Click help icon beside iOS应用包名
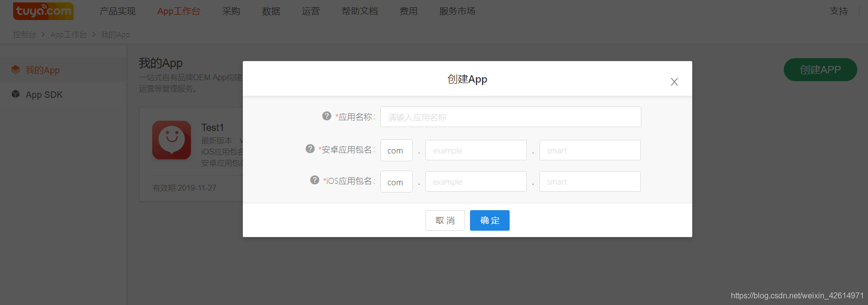The width and height of the screenshot is (868, 305). 315,180
